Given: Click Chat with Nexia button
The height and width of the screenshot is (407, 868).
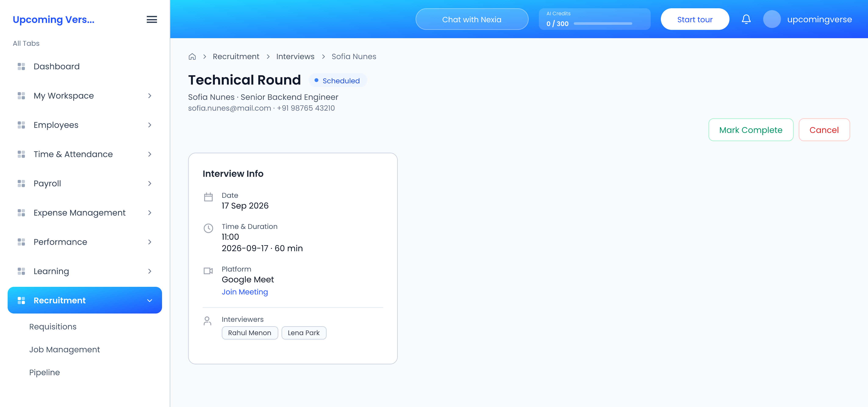Looking at the screenshot, I should [472, 19].
